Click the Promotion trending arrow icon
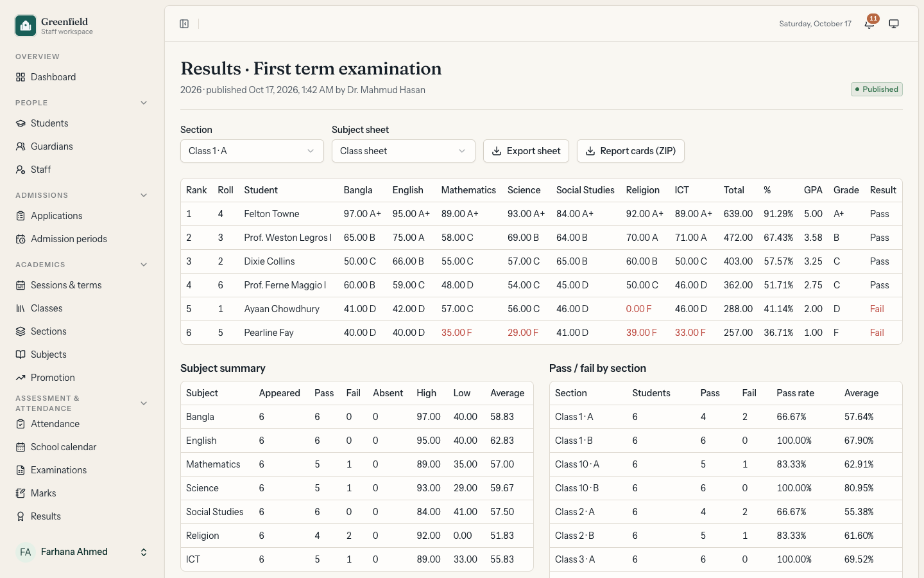 coord(21,378)
